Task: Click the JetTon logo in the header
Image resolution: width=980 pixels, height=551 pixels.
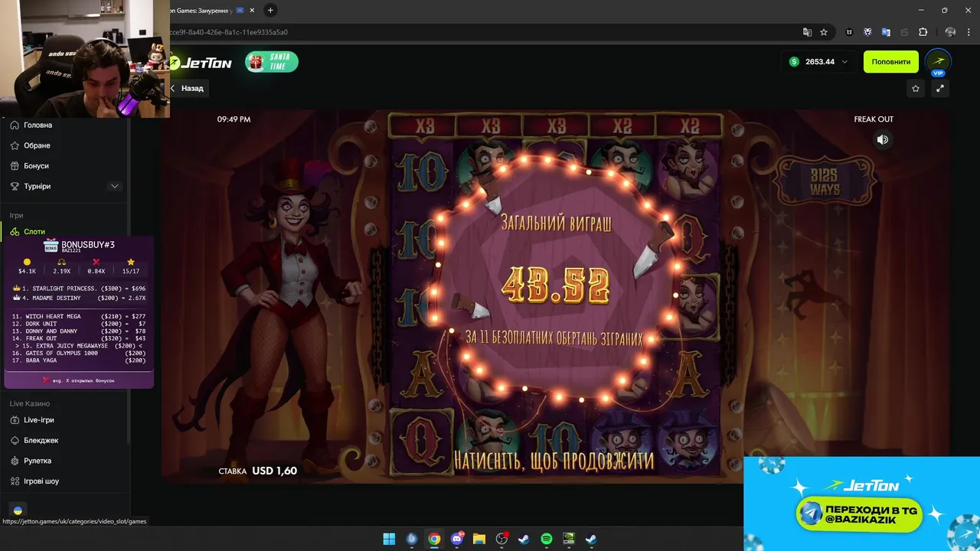Action: tap(201, 62)
